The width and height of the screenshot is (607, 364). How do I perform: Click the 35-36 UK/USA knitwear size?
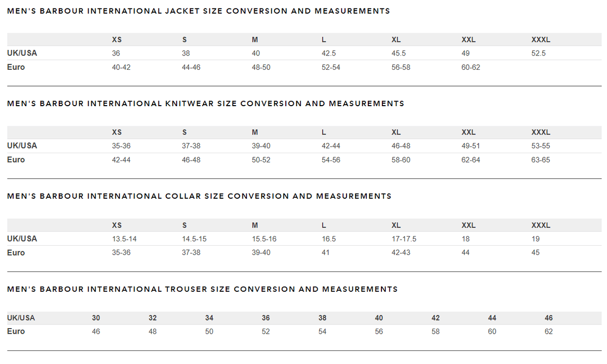pyautogui.click(x=121, y=146)
